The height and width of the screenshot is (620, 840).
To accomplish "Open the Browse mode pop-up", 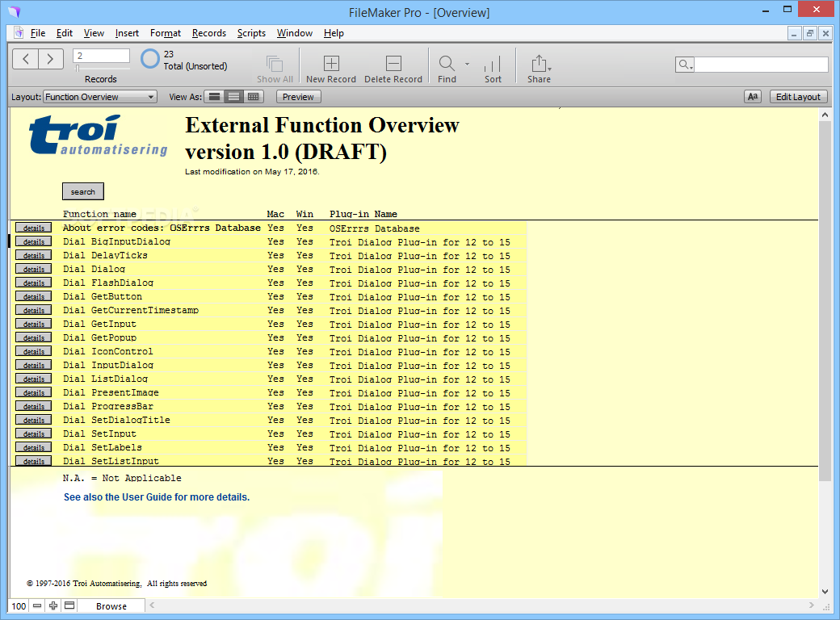I will pyautogui.click(x=111, y=606).
